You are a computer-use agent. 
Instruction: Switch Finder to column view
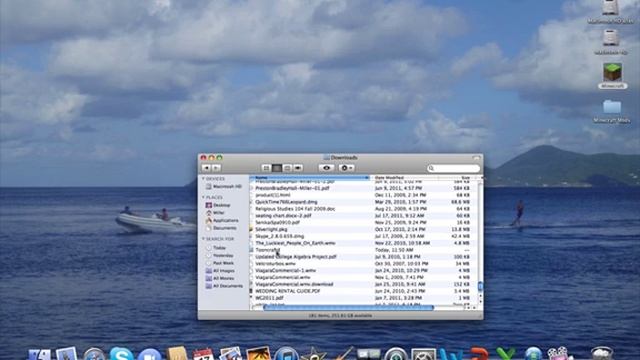pos(287,168)
